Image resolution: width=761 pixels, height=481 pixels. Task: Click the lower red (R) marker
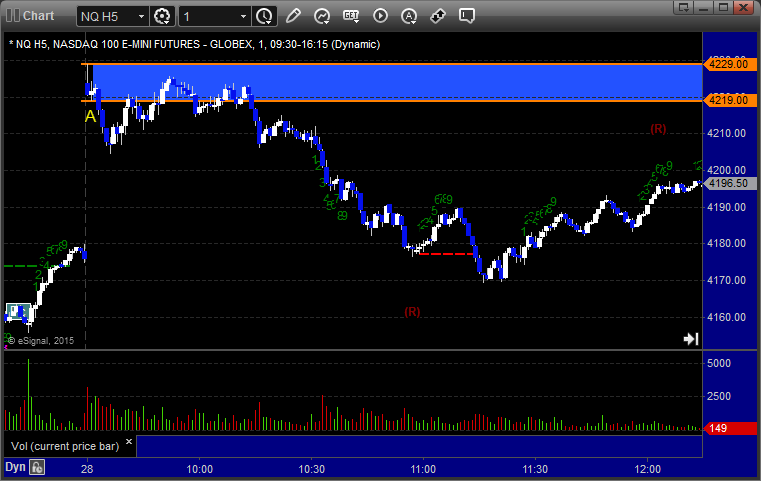click(x=412, y=312)
